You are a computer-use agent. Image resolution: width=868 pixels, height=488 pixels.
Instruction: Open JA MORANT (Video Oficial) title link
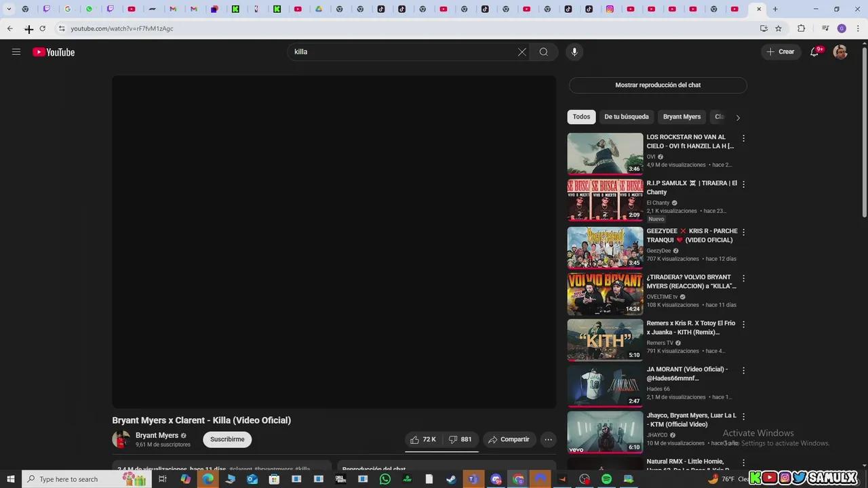tap(687, 373)
